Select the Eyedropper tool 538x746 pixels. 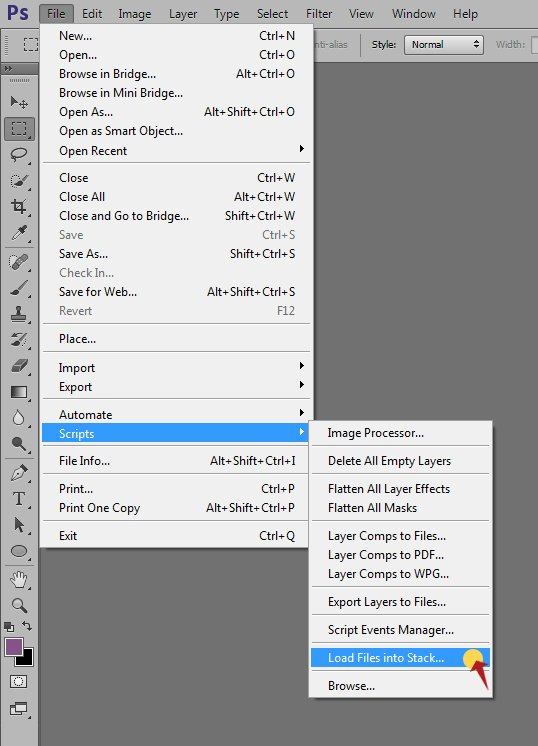point(19,233)
